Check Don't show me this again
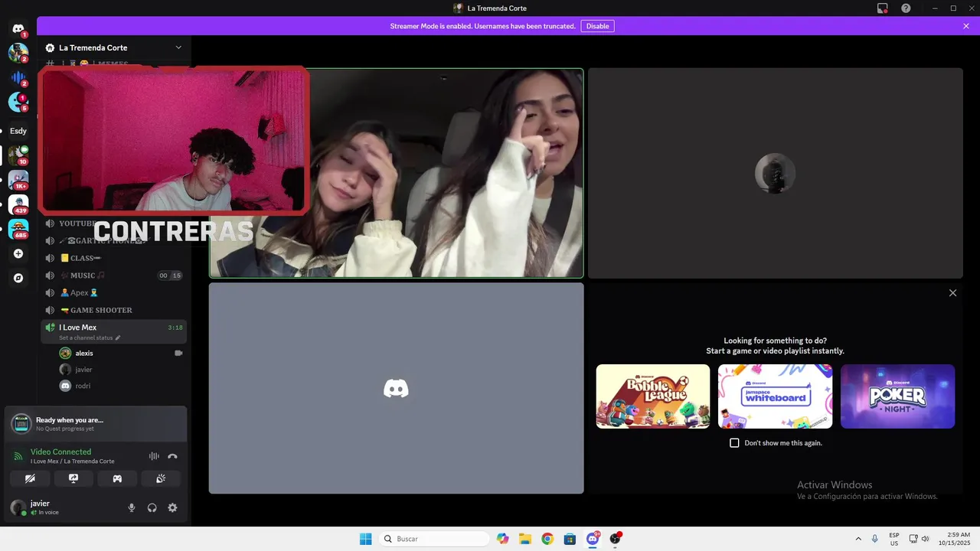 click(734, 443)
